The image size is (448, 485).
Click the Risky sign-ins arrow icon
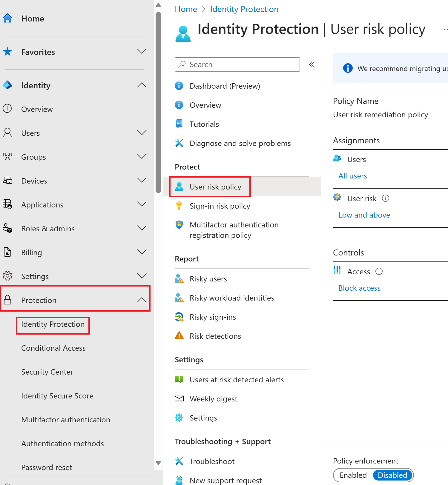[179, 317]
